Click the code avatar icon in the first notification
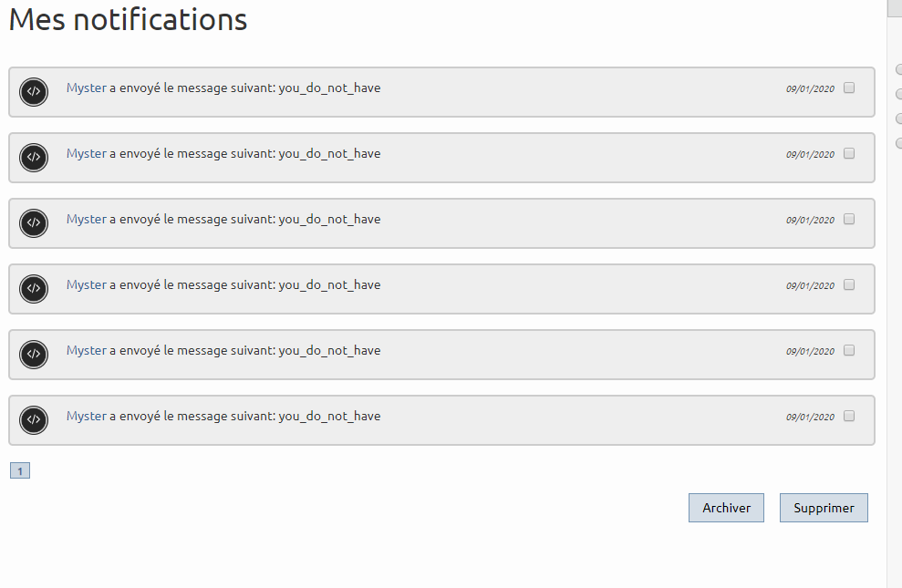This screenshot has width=902, height=588. tap(34, 91)
